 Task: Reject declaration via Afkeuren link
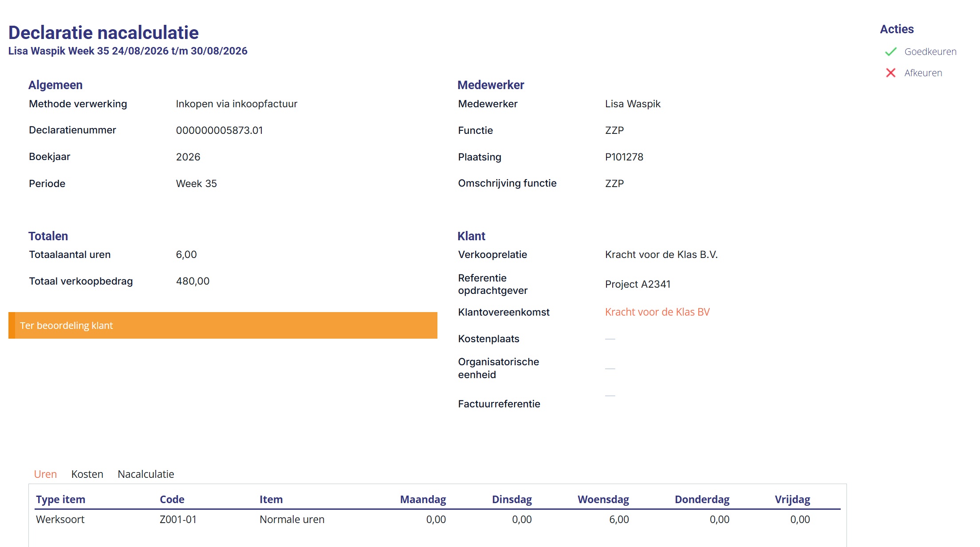(923, 73)
